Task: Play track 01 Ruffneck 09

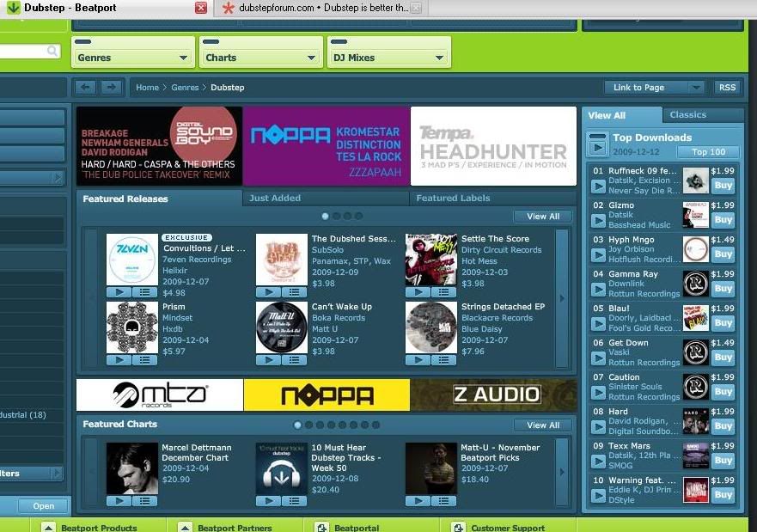Action: click(x=598, y=186)
